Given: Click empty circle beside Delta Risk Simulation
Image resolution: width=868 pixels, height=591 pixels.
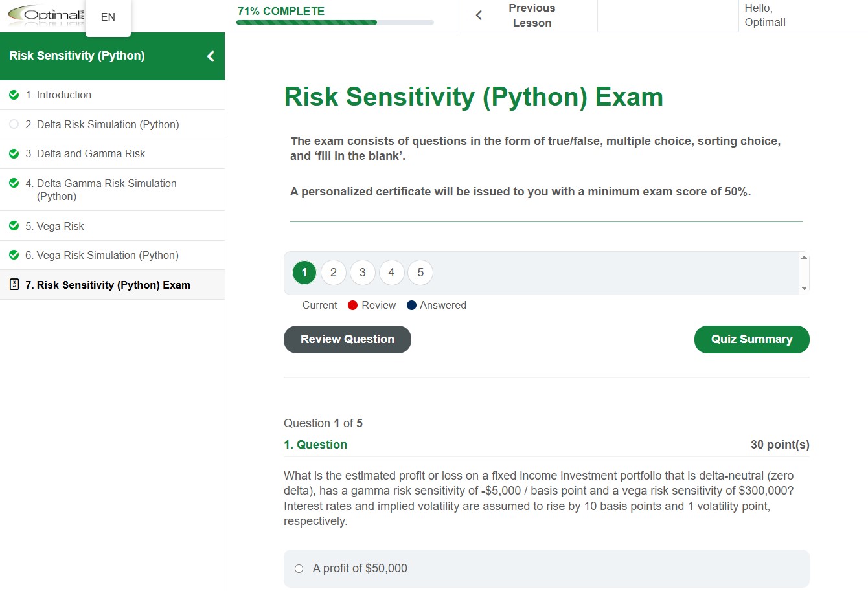Looking at the screenshot, I should pyautogui.click(x=14, y=124).
